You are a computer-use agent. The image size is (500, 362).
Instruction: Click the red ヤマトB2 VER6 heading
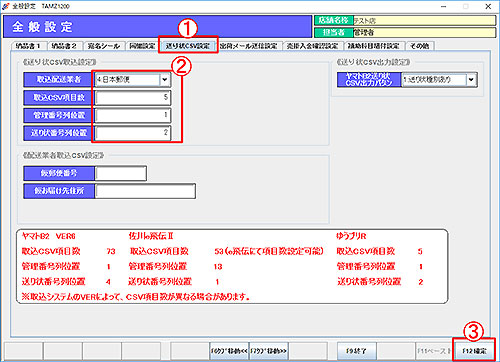49,236
